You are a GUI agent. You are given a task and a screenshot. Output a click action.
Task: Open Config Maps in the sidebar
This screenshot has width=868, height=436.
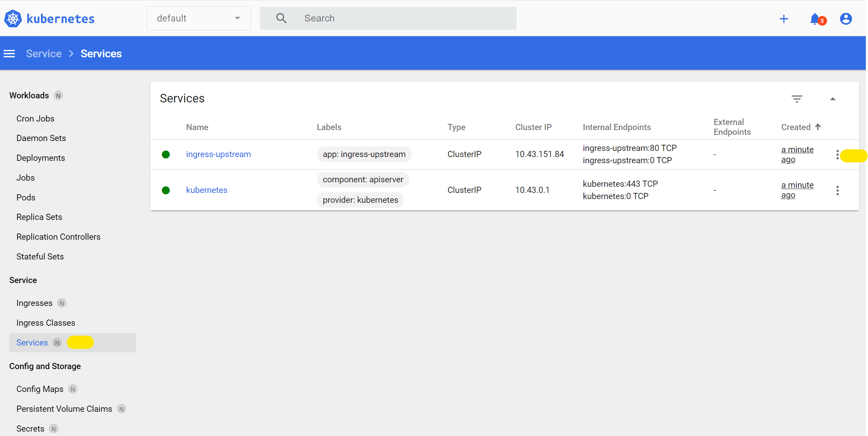point(40,389)
